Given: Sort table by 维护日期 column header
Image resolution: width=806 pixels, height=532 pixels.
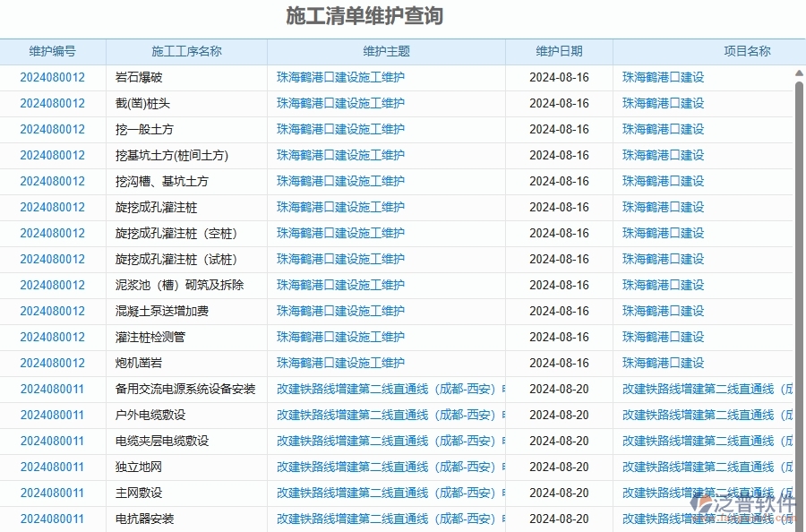Looking at the screenshot, I should click(558, 51).
